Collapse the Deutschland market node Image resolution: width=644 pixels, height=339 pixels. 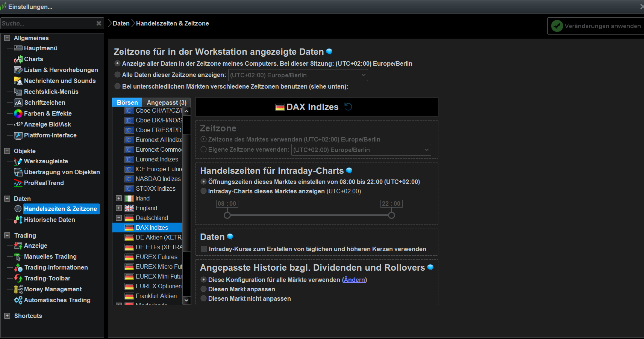[x=119, y=218]
